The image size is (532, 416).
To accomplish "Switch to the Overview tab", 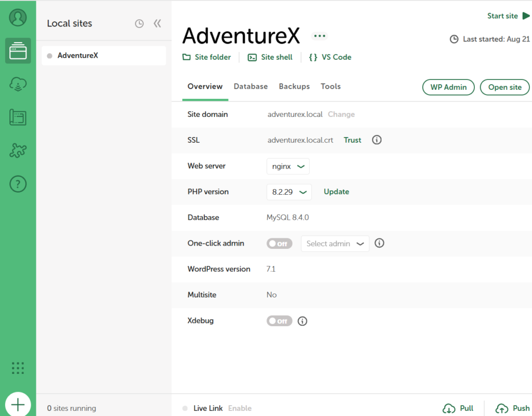I will pos(205,86).
